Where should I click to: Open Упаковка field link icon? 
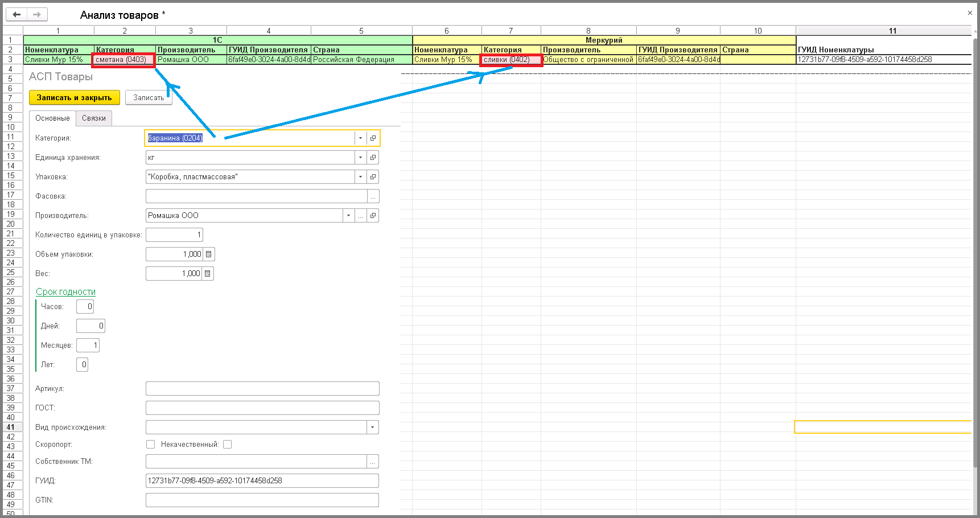click(373, 177)
